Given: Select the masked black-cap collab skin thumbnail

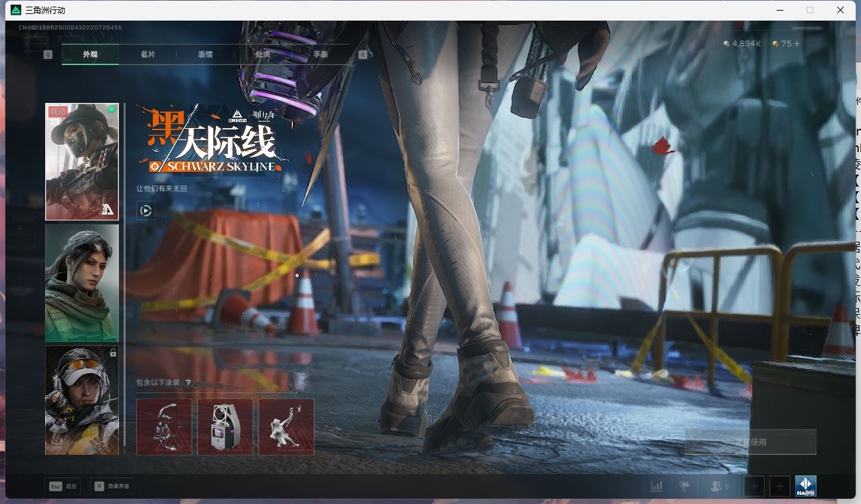Looking at the screenshot, I should [82, 161].
